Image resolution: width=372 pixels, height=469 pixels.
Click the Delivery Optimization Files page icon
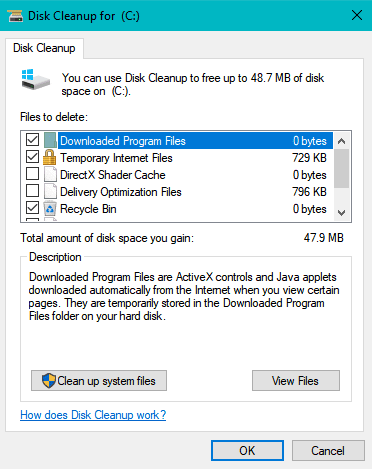point(50,191)
